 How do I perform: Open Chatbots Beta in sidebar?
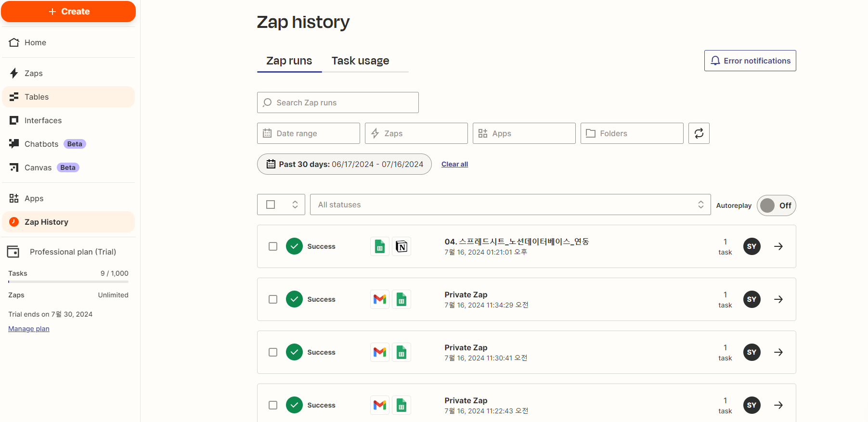coord(68,144)
